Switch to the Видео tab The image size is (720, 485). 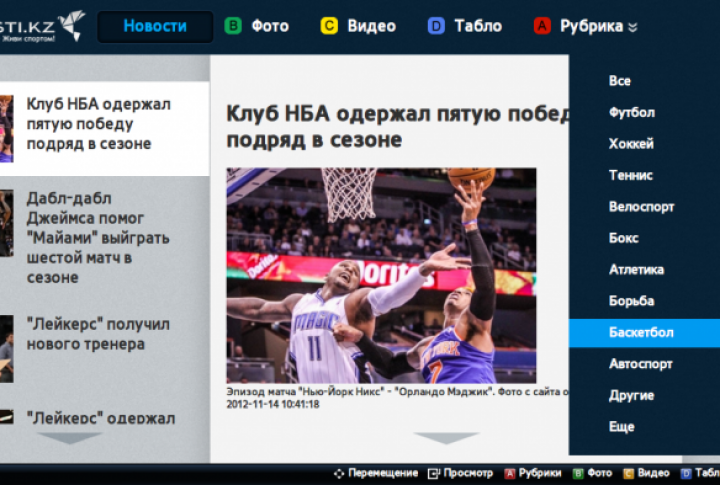pos(371,26)
